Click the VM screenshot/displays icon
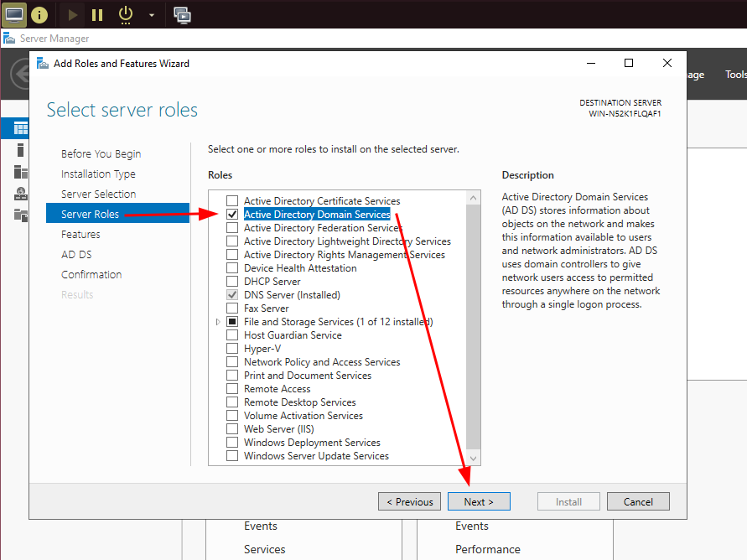 tap(182, 15)
